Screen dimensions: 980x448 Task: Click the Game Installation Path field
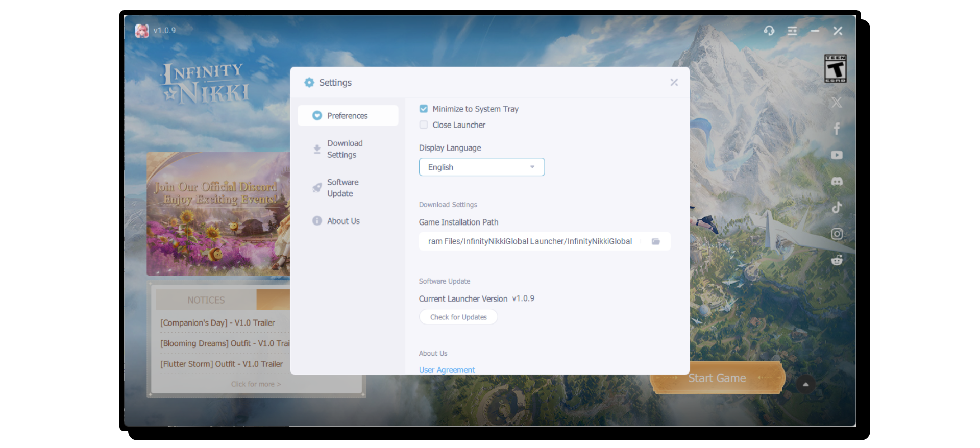pos(545,241)
